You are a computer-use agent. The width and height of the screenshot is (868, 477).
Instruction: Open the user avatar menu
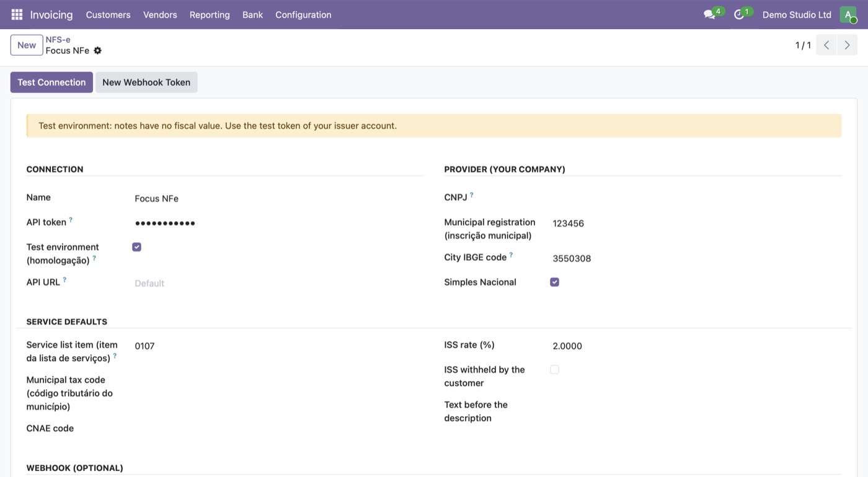click(x=848, y=14)
